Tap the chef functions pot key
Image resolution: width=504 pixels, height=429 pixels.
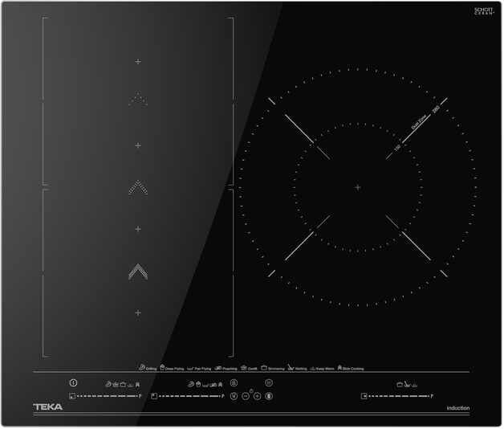(x=234, y=396)
